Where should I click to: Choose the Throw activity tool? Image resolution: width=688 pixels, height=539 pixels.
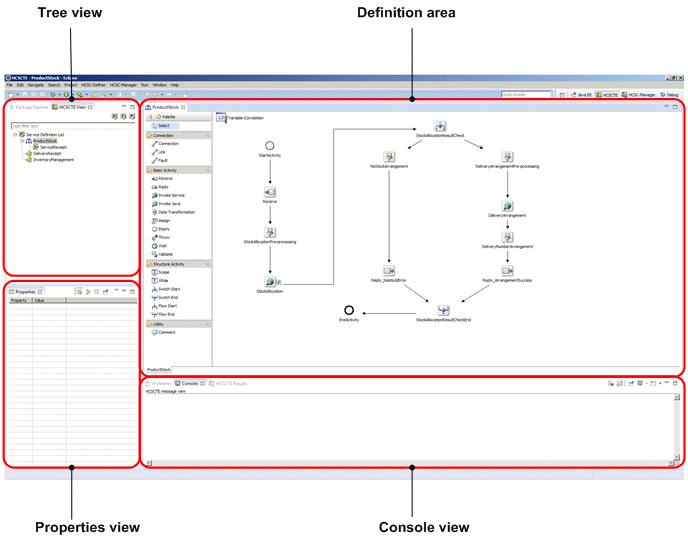tap(161, 237)
